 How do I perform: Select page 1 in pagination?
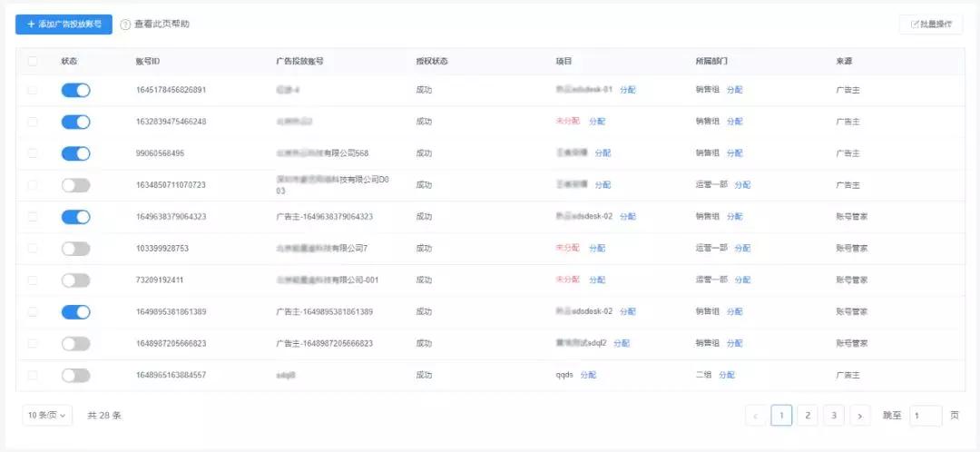[x=781, y=416]
